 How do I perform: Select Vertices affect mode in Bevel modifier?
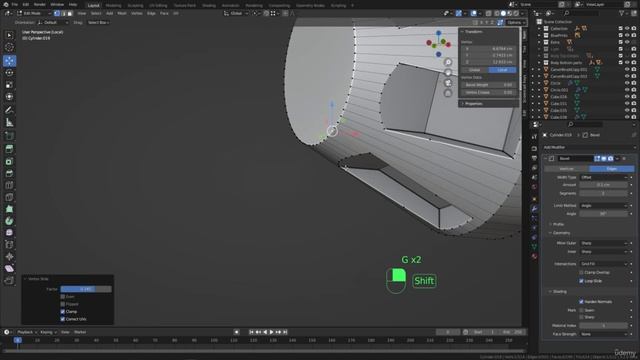[x=567, y=169]
